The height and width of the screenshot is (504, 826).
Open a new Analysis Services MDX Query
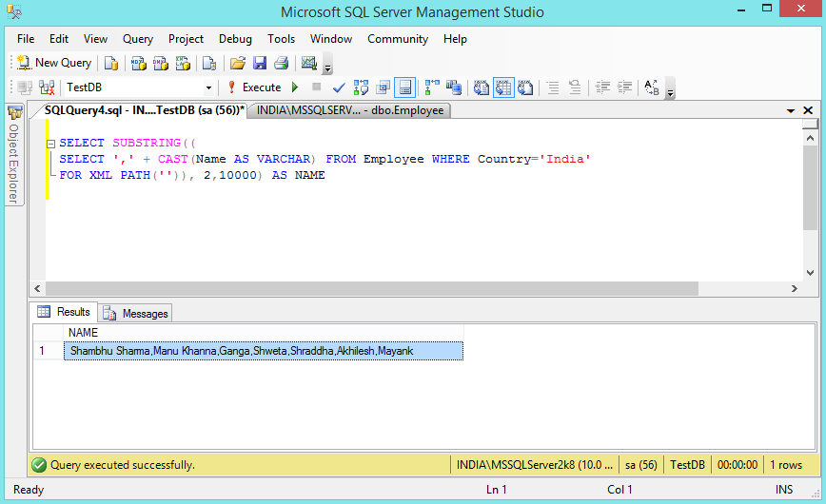tap(138, 63)
